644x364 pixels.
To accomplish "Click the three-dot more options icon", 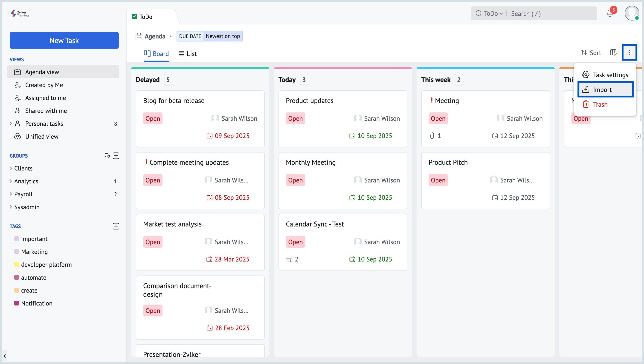I will (629, 53).
